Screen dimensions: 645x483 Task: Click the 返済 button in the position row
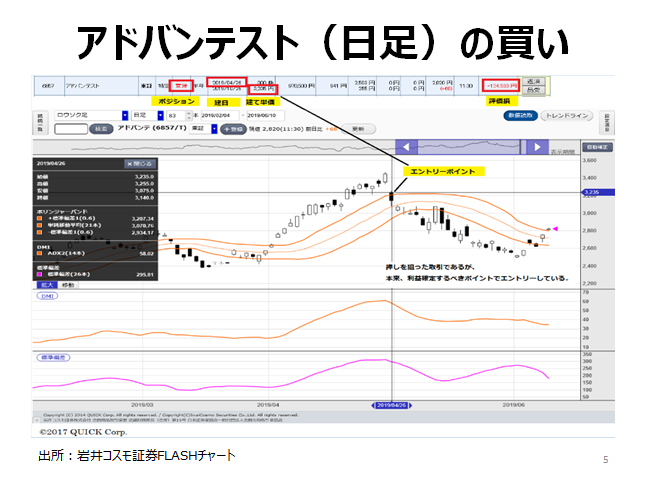point(534,81)
